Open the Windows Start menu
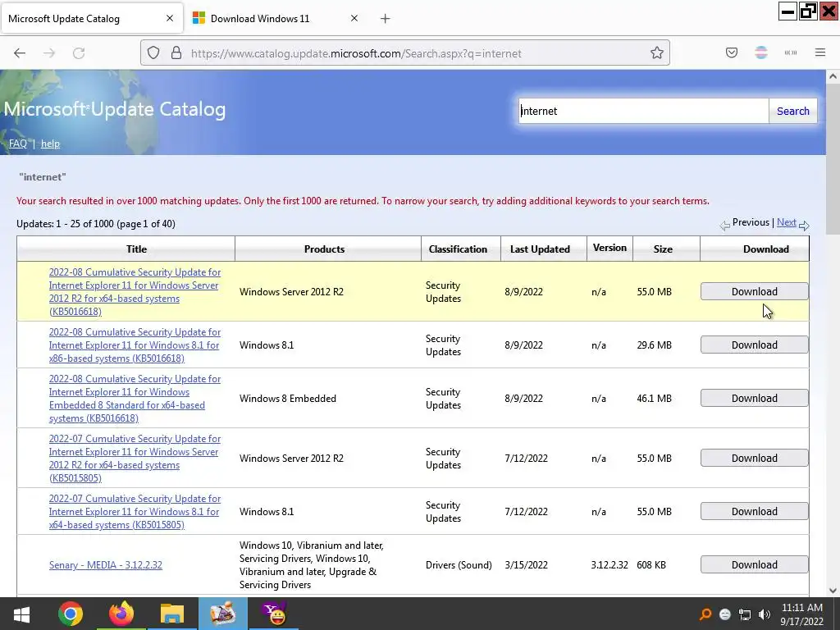840x630 pixels. pos(21,614)
